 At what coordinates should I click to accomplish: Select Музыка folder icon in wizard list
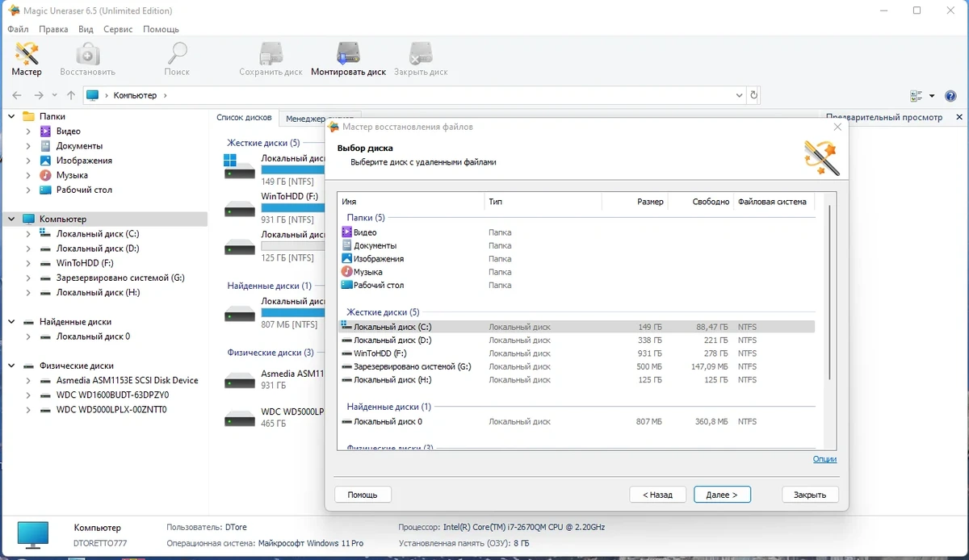pyautogui.click(x=347, y=272)
